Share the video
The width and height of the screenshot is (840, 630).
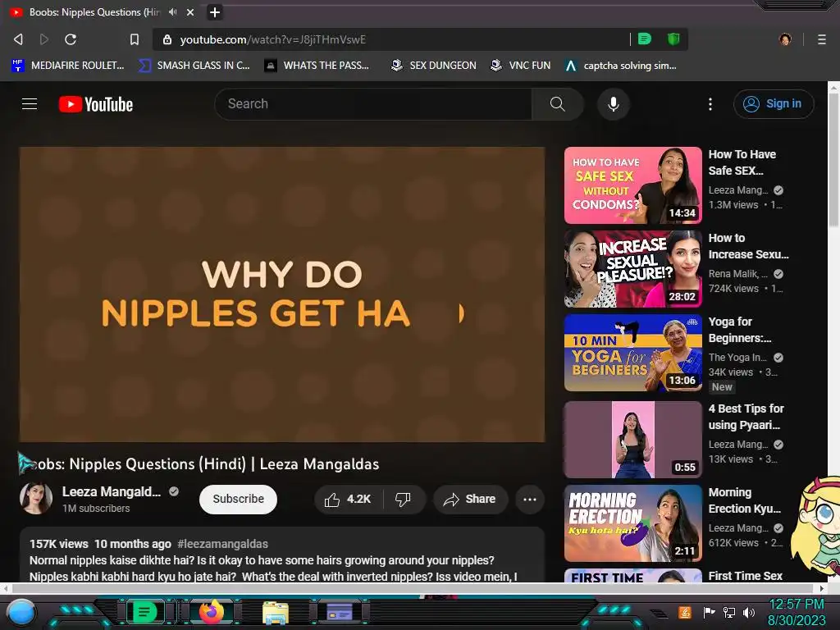[470, 500]
